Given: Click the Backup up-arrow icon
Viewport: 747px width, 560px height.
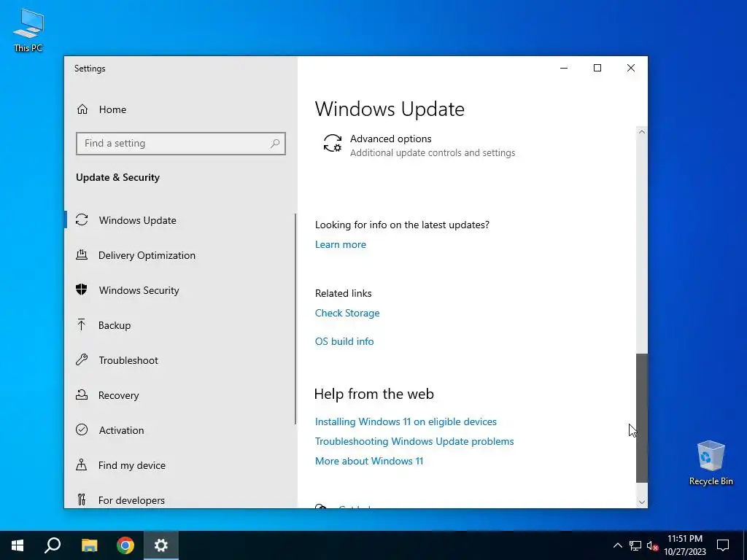Looking at the screenshot, I should click(82, 324).
